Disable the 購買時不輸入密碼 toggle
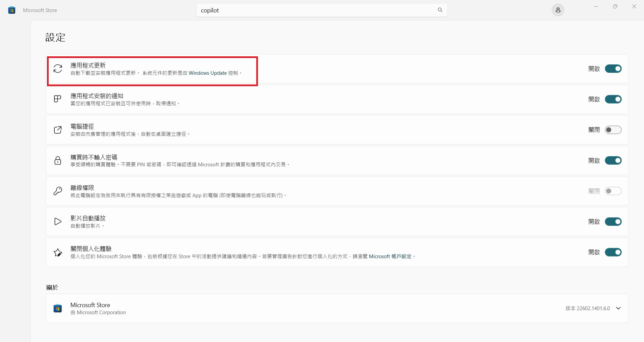The image size is (644, 342). pos(613,161)
